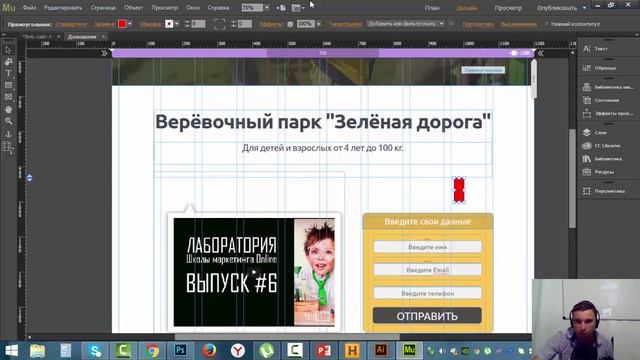Select the Rectangle tool
The width and height of the screenshot is (640, 360).
8,85
